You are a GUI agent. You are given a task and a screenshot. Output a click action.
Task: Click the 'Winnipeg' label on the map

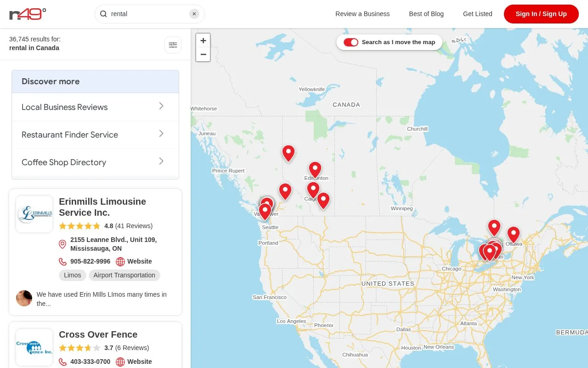[401, 208]
